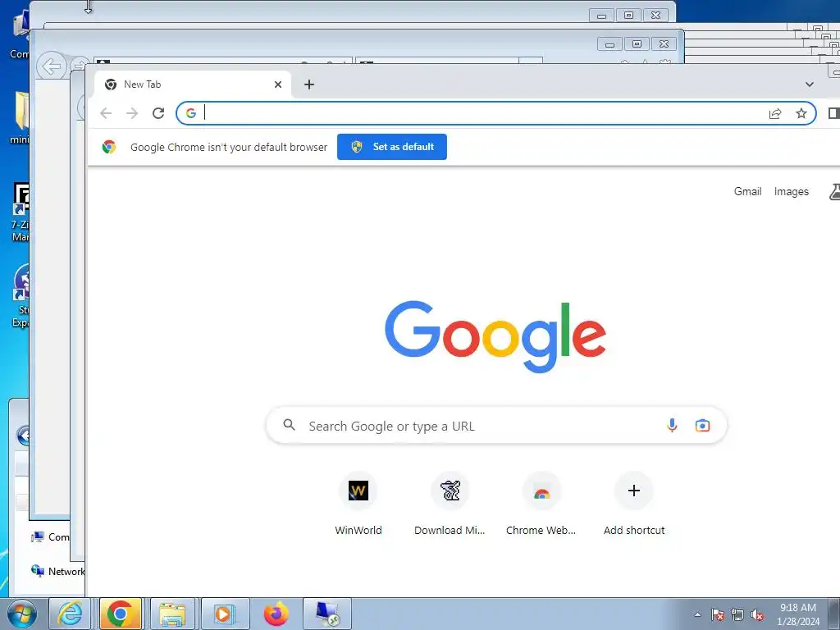Viewport: 840px width, 630px height.
Task: Open the Windows Start menu
Action: pyautogui.click(x=22, y=614)
